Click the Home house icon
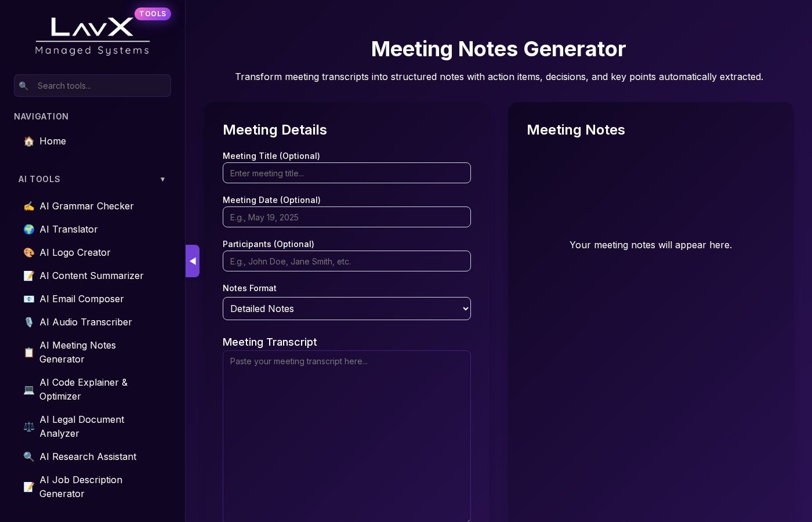Image resolution: width=812 pixels, height=522 pixels. point(28,142)
